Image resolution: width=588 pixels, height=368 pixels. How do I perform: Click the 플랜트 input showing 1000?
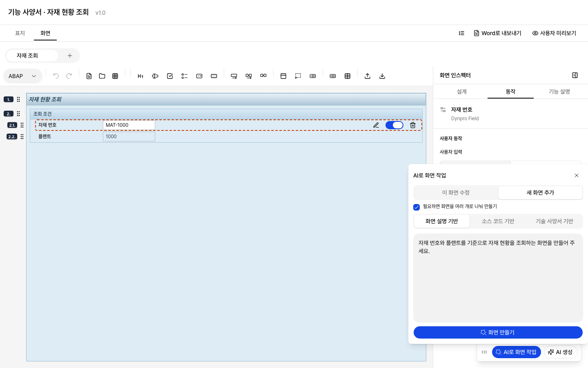(129, 137)
